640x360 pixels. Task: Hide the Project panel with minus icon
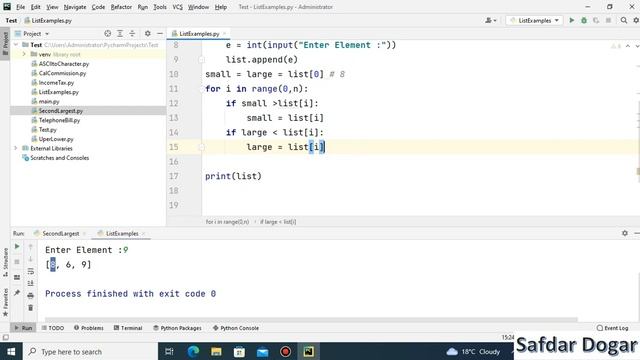160,33
